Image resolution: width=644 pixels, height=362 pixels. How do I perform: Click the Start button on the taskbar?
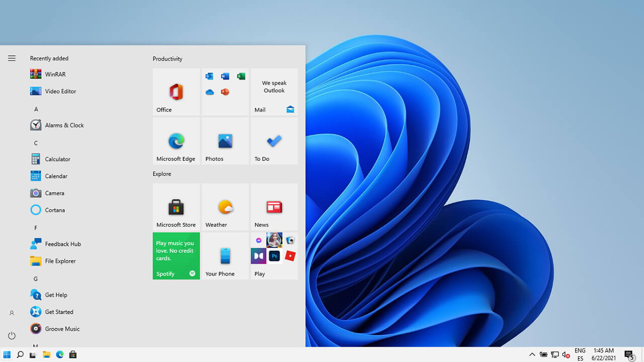7,354
